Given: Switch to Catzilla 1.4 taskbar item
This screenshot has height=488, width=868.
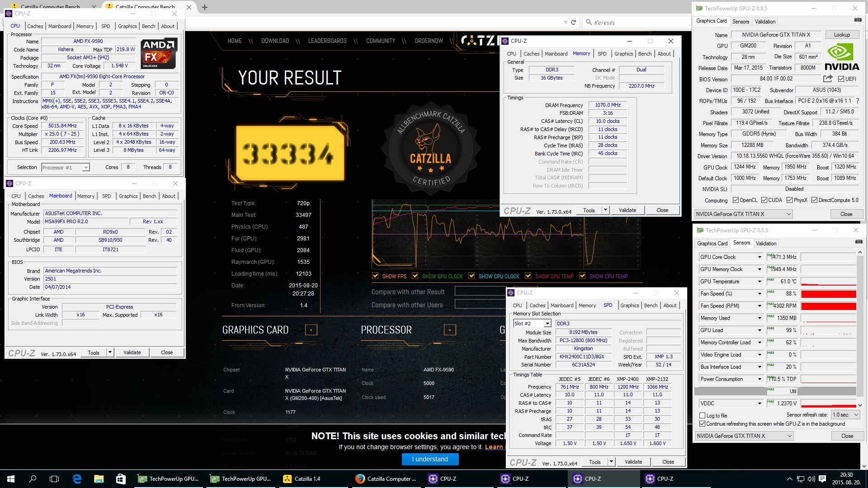Looking at the screenshot, I should [x=314, y=479].
